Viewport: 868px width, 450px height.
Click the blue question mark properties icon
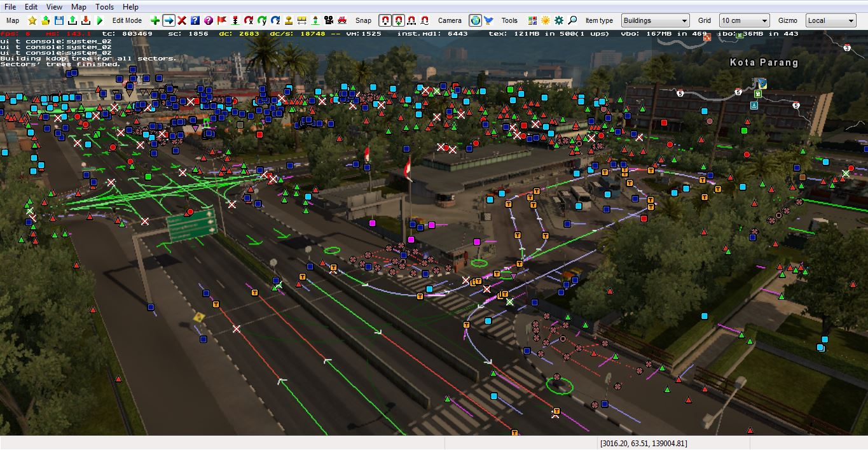point(195,20)
